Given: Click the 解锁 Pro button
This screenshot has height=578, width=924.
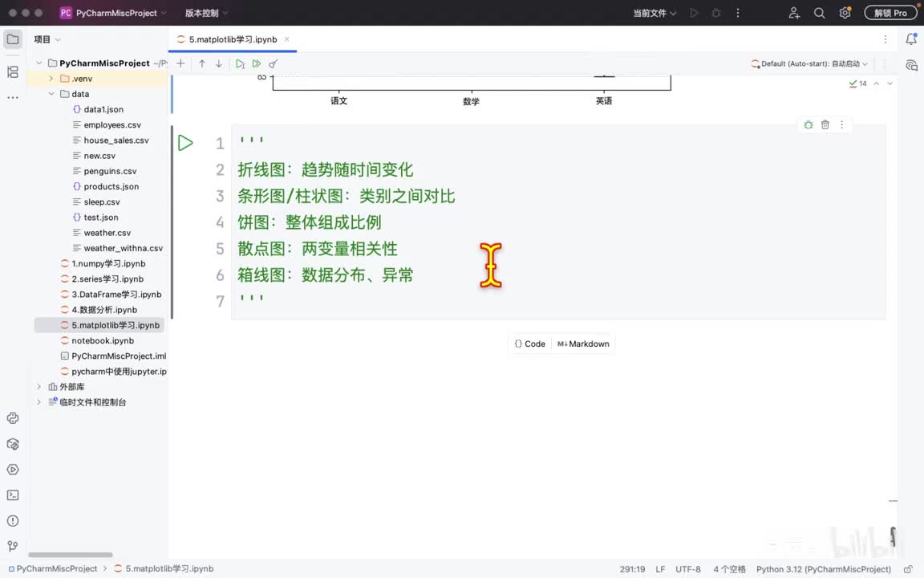Looking at the screenshot, I should 890,13.
